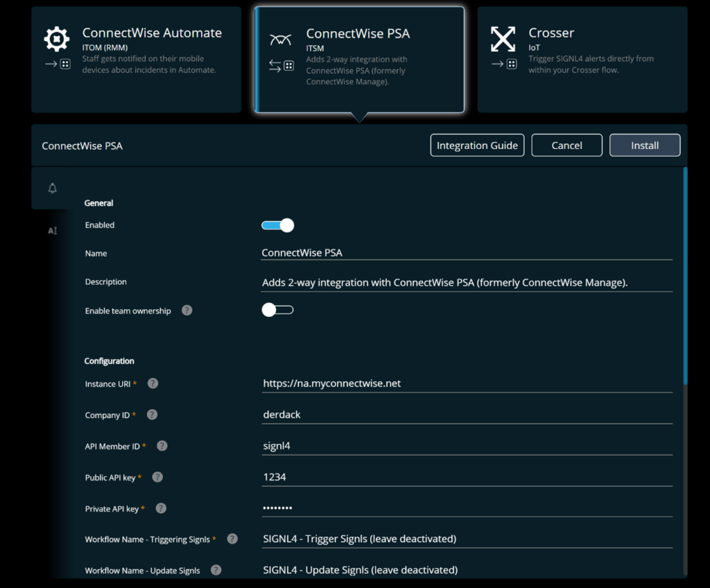
Task: Click the one-way arrow icon on ConnectWise Automate card
Action: 58,64
